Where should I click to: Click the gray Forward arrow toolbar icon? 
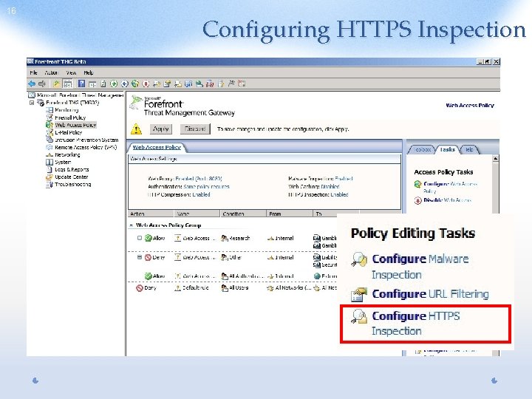[x=41, y=83]
